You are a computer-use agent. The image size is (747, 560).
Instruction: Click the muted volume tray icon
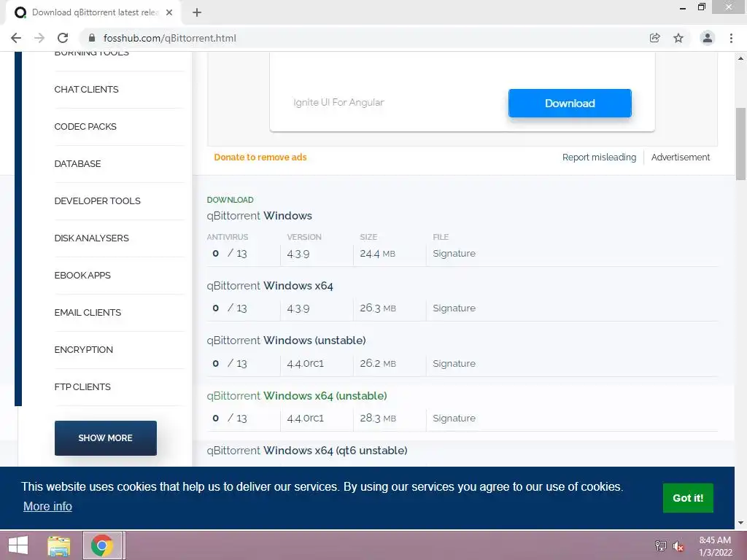[x=678, y=546]
